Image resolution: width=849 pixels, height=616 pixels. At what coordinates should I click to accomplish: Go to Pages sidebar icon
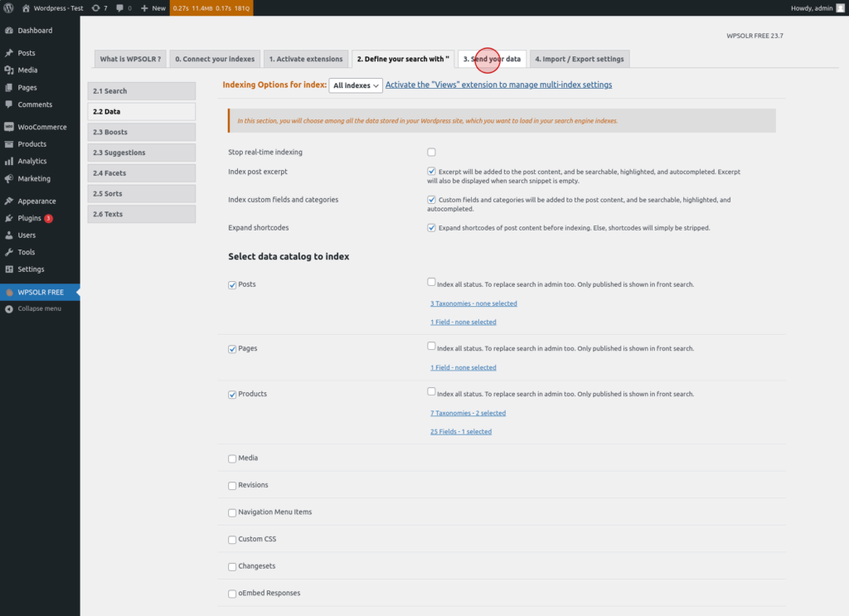pos(8,87)
